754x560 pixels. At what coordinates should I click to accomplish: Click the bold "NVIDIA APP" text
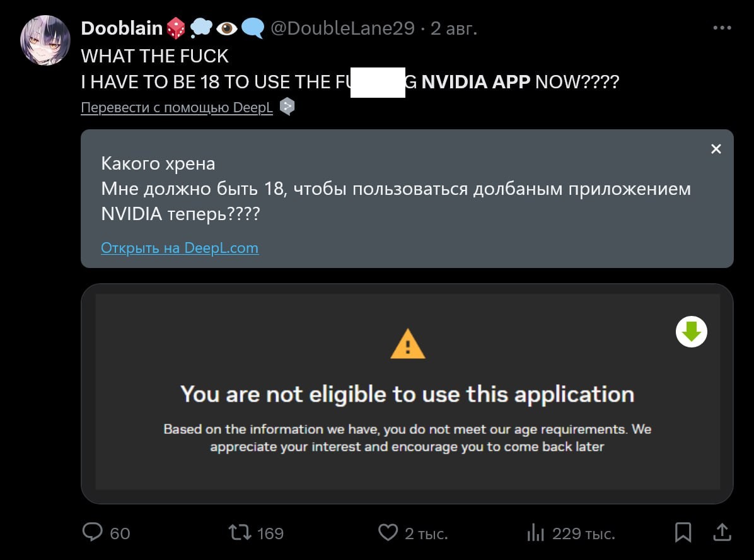tap(476, 82)
